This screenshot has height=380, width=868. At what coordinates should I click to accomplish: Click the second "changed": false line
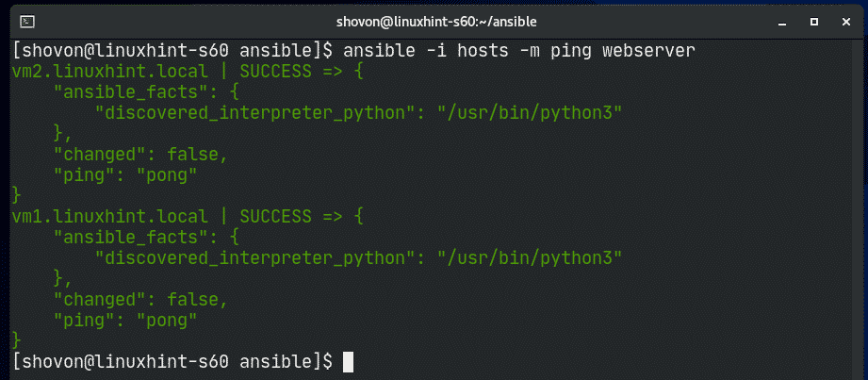(140, 300)
